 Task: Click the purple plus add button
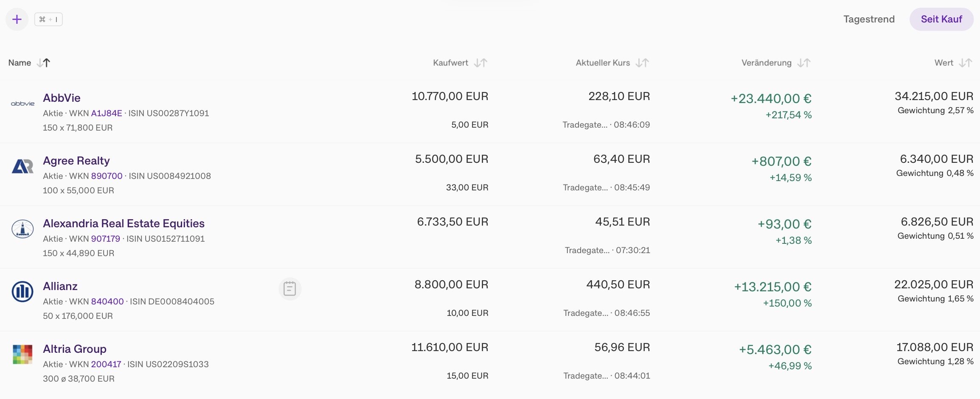(17, 19)
